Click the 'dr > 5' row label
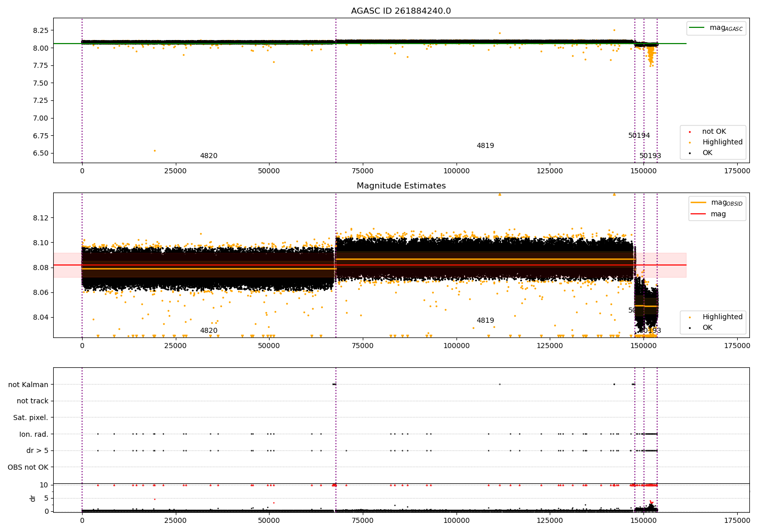 pyautogui.click(x=37, y=450)
